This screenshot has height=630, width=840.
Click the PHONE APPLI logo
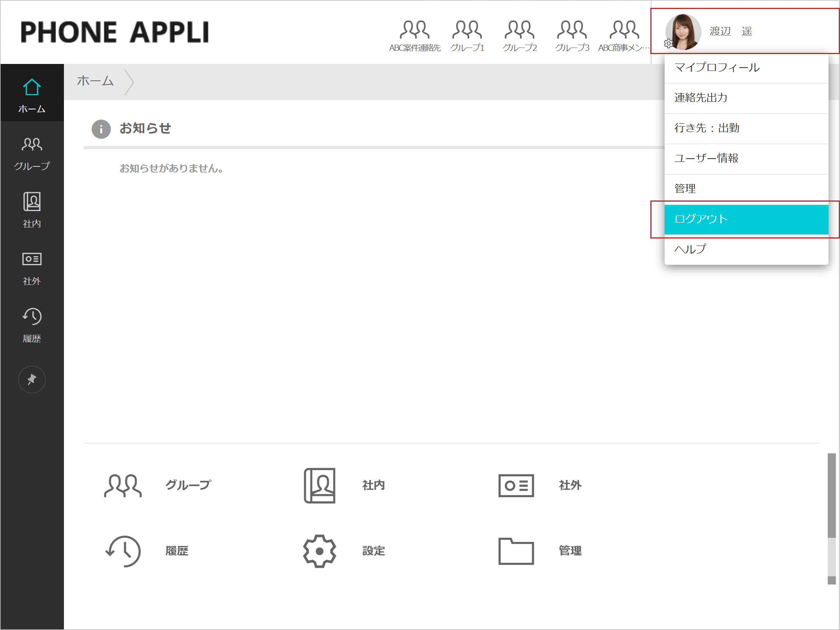coord(115,32)
